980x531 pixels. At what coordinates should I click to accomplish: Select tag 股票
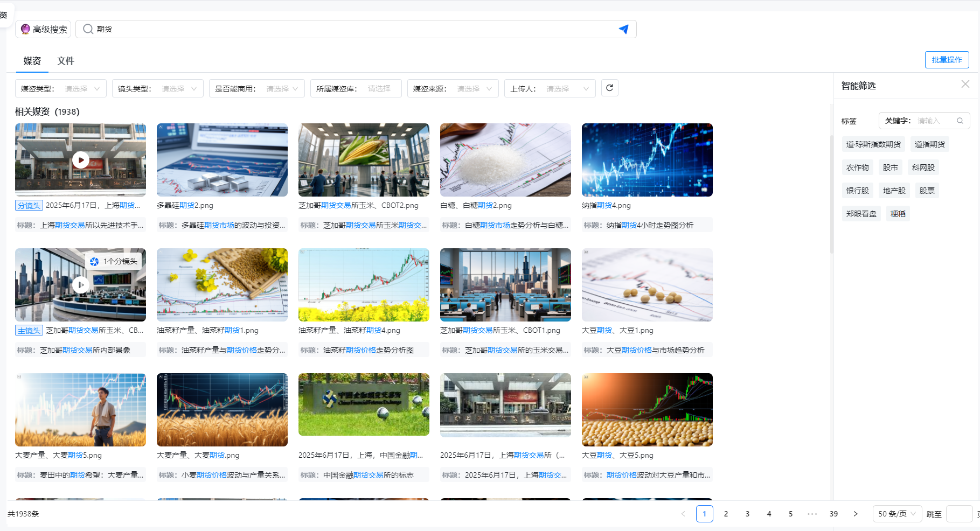927,191
